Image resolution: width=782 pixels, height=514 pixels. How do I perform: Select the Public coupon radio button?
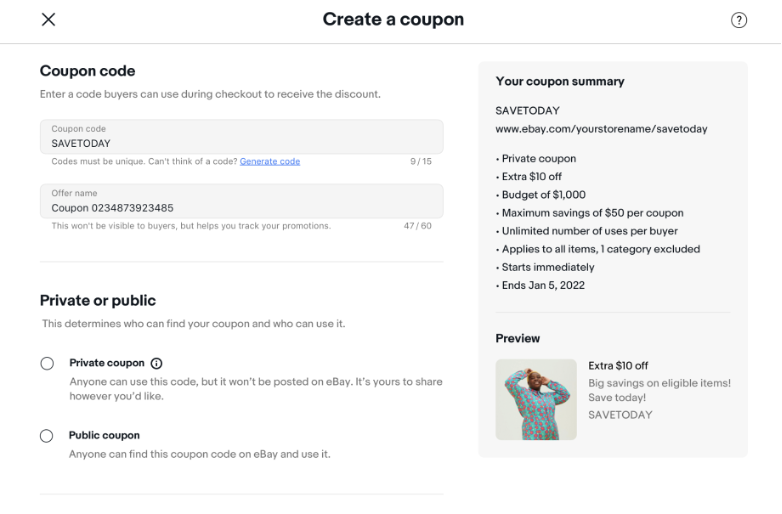46,436
